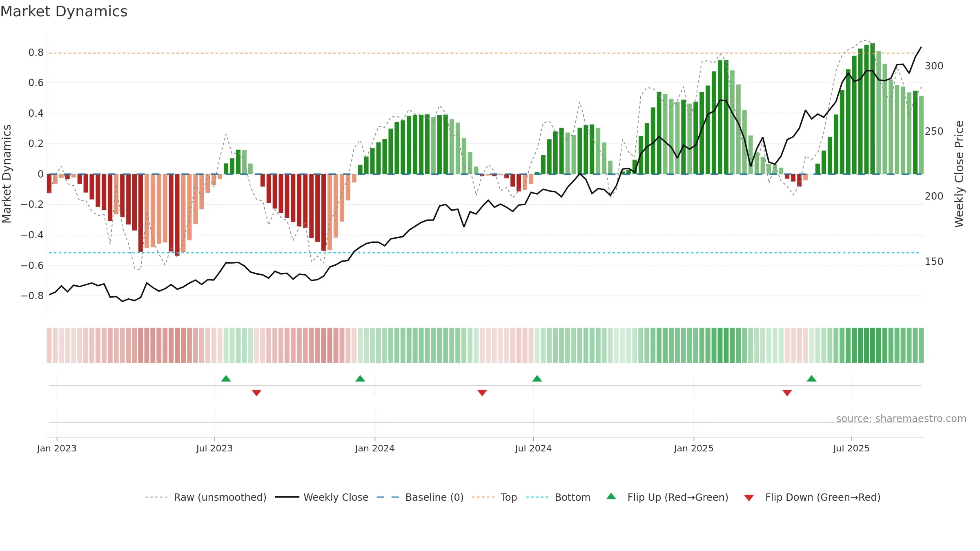Click the Weekly Close Price axis title
The width and height of the screenshot is (980, 551).
click(959, 174)
